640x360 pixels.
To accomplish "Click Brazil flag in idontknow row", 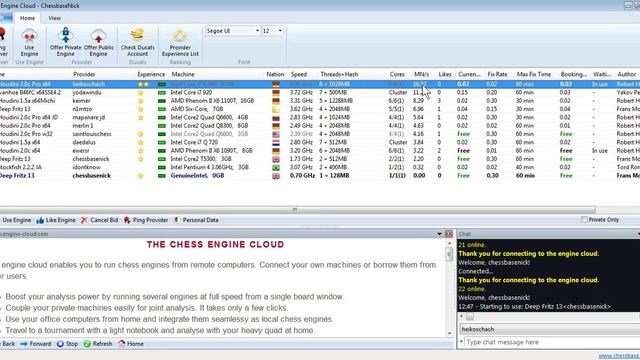I will (276, 167).
